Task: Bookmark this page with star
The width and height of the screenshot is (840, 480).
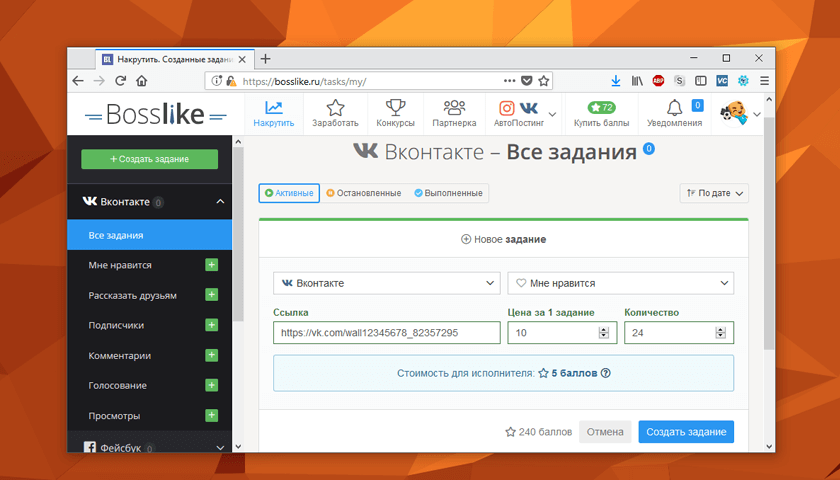Action: (x=543, y=81)
